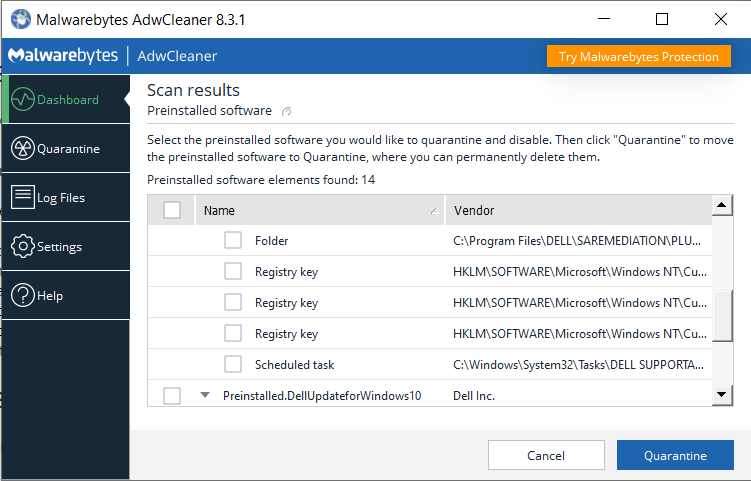Check the Folder row checkbox
751x481 pixels.
(x=233, y=240)
